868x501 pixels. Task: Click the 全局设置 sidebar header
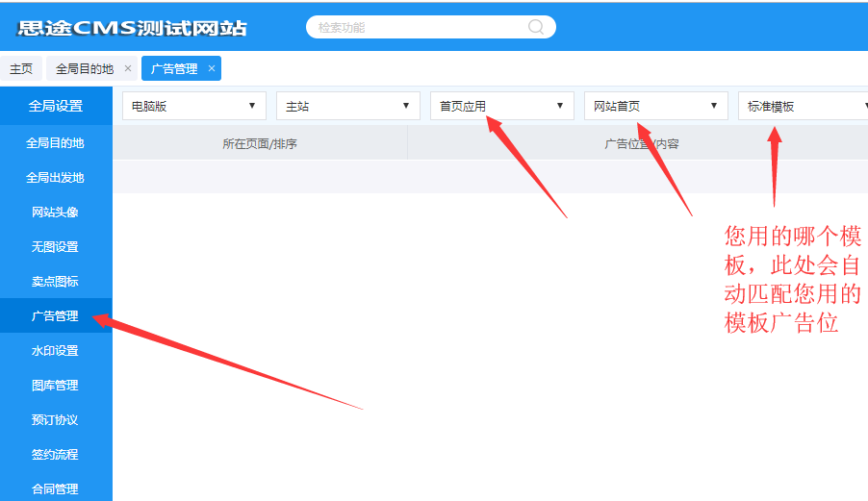[x=55, y=106]
